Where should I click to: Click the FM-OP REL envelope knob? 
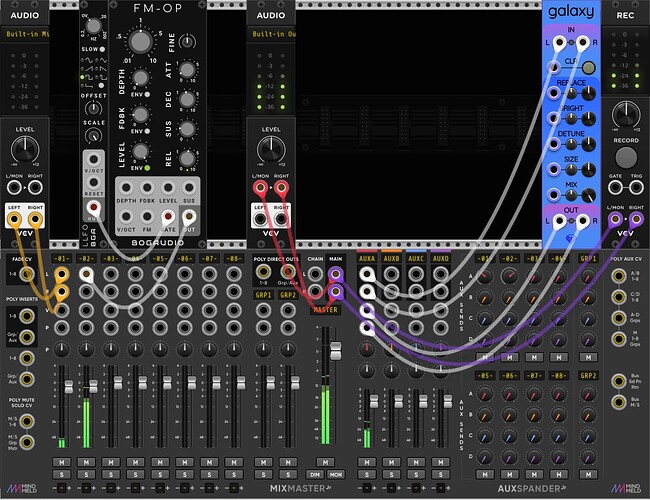pos(187,158)
